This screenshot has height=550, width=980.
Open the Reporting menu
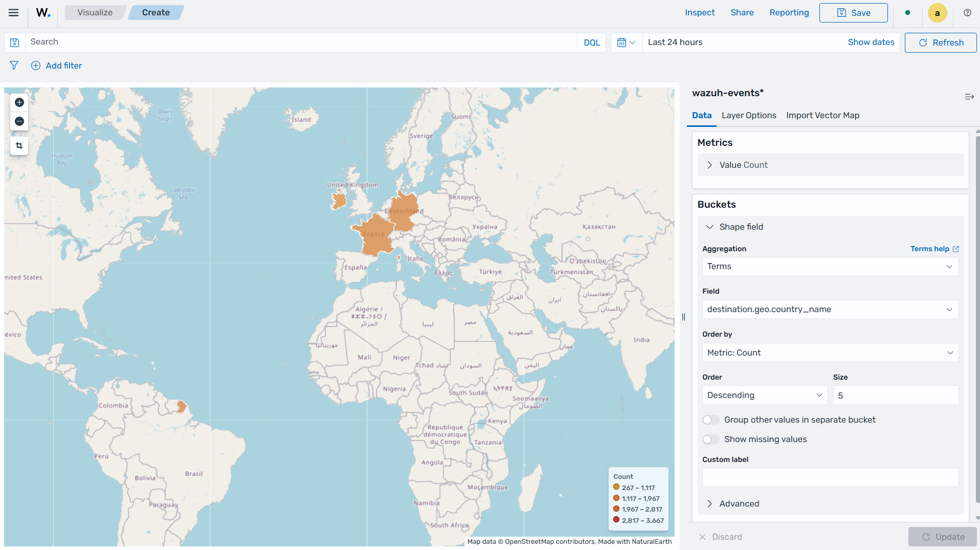[x=789, y=13]
